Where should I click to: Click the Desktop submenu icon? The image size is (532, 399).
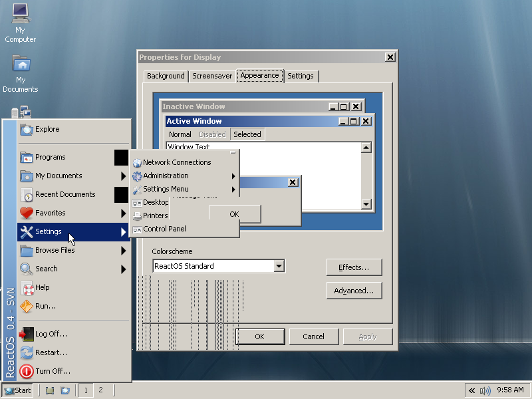point(137,203)
